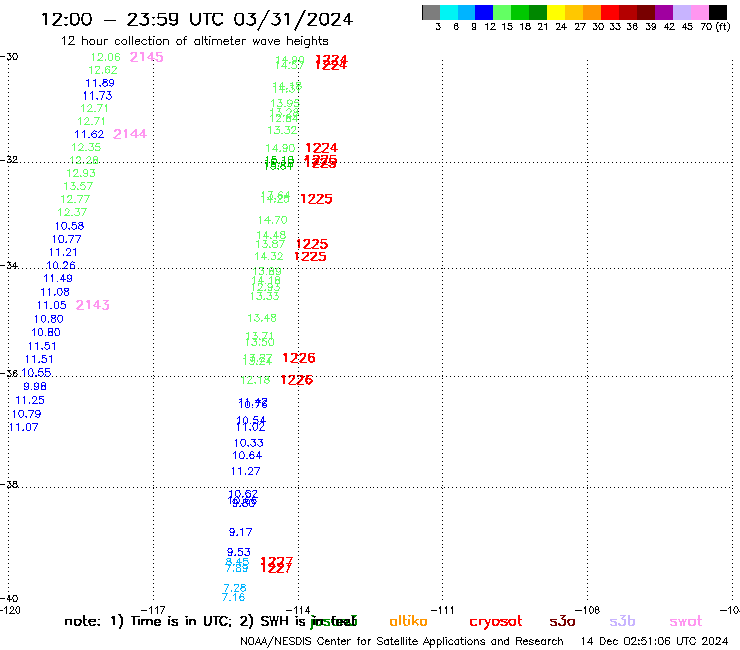
Task: Click the wave height value 12.06
Action: click(x=106, y=57)
